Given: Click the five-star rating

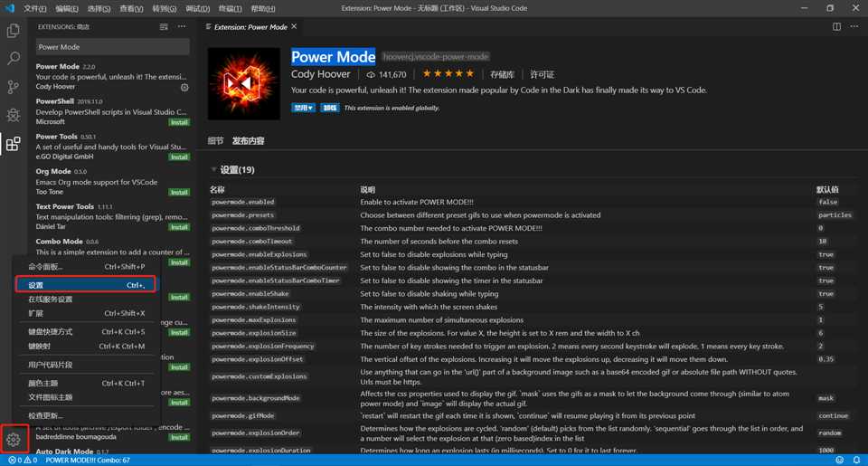Looking at the screenshot, I should tap(448, 73).
